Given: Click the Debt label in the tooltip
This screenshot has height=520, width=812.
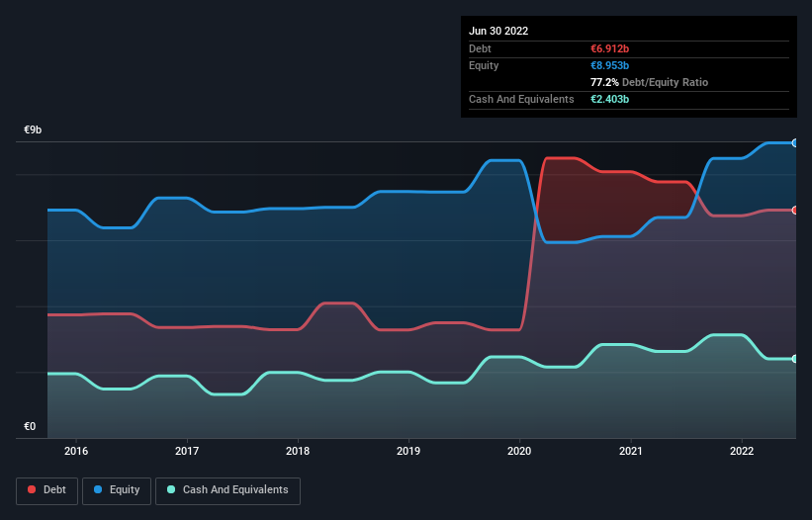Looking at the screenshot, I should click(480, 48).
